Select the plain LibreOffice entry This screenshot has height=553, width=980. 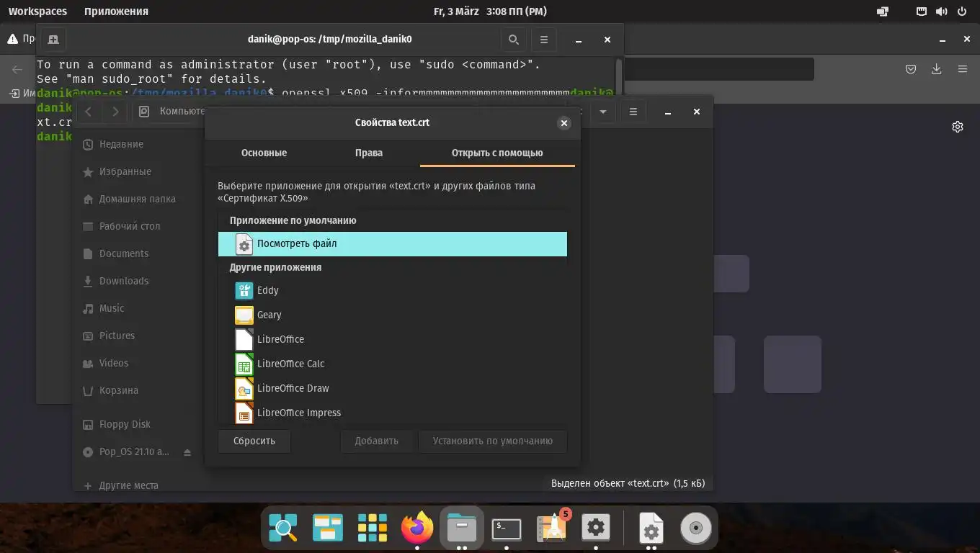click(x=392, y=339)
